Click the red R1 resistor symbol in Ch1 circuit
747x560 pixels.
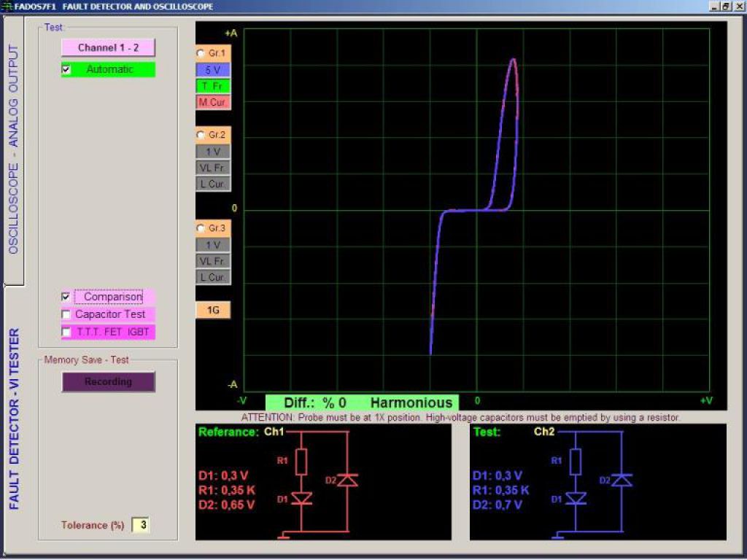(x=301, y=462)
